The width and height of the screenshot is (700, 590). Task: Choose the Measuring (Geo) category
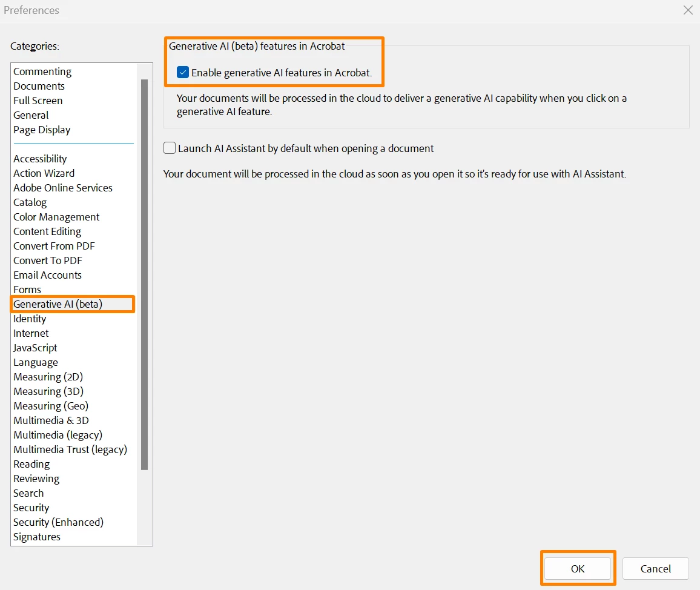(x=51, y=406)
